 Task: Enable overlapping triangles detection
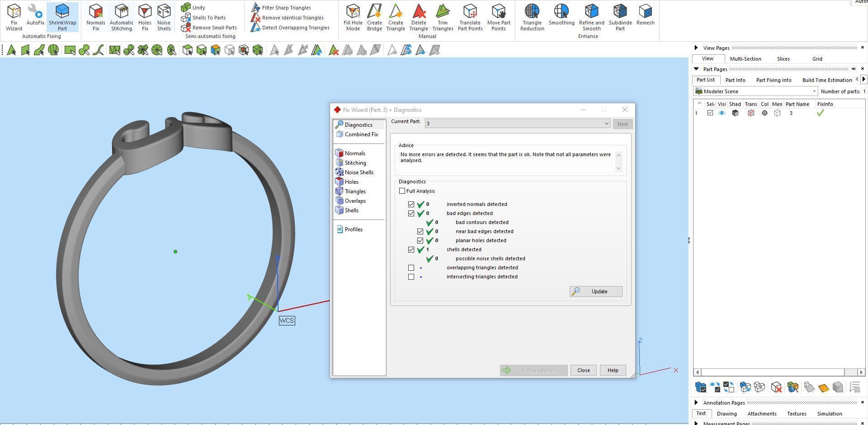click(x=411, y=267)
